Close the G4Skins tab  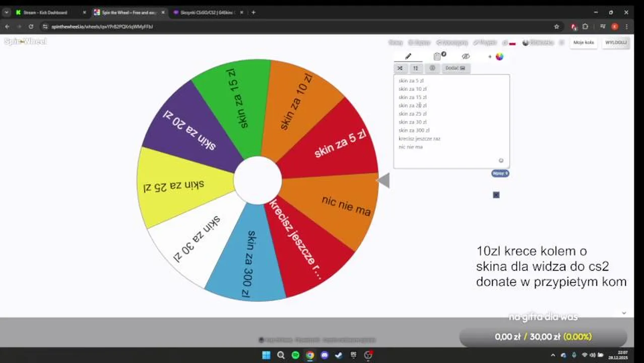[x=241, y=12]
